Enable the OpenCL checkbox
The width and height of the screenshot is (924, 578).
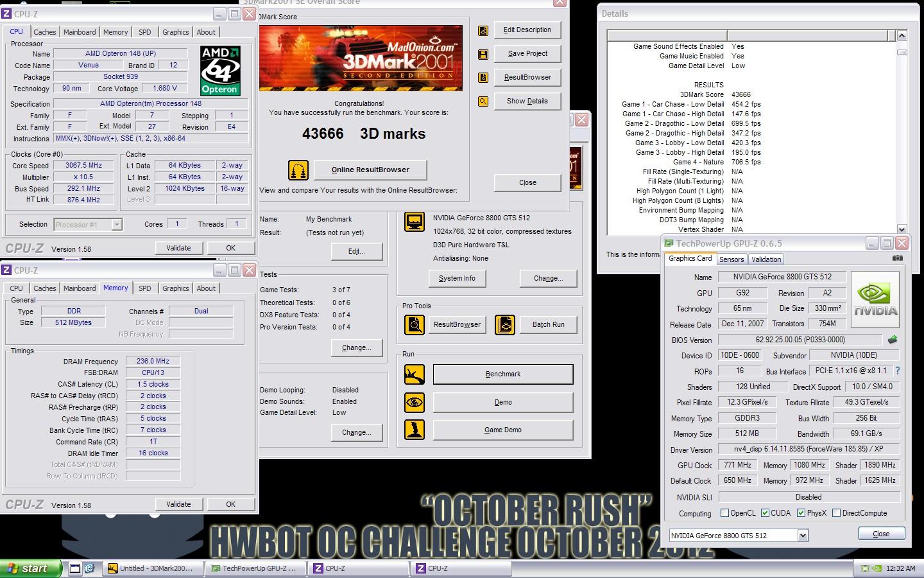pos(724,513)
